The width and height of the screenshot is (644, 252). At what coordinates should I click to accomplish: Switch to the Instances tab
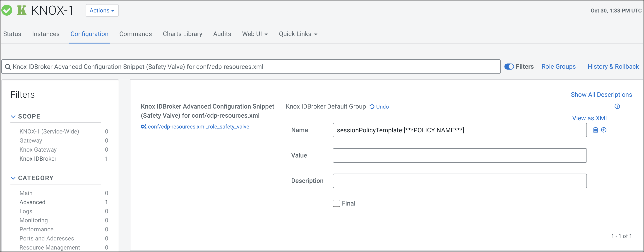tap(46, 34)
